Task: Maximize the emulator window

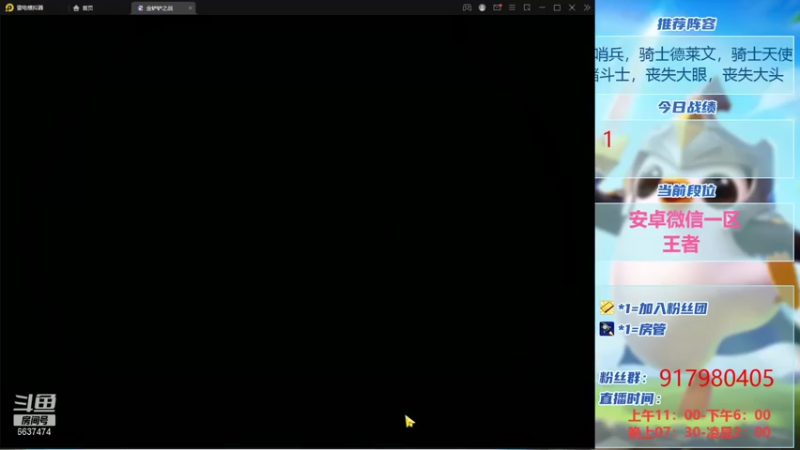Action: 557,8
